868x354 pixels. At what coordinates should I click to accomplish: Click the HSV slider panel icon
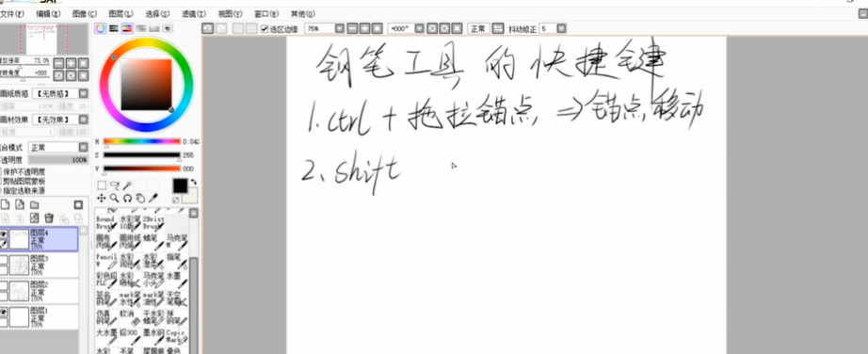pos(127,29)
